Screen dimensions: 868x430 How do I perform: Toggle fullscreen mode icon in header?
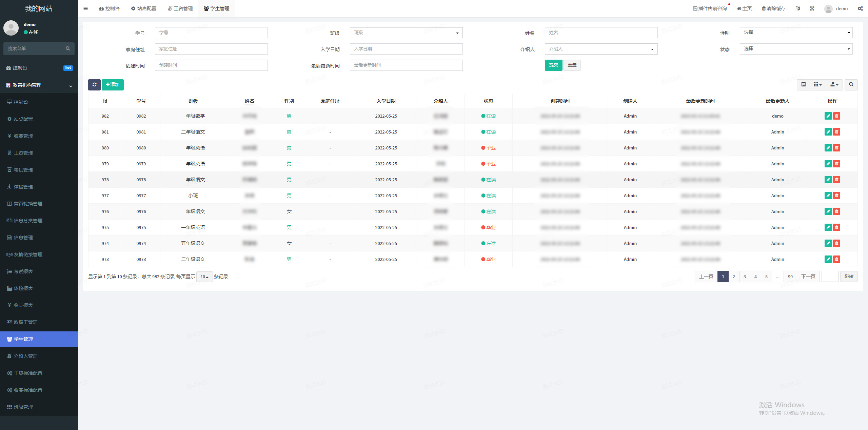[x=812, y=8]
